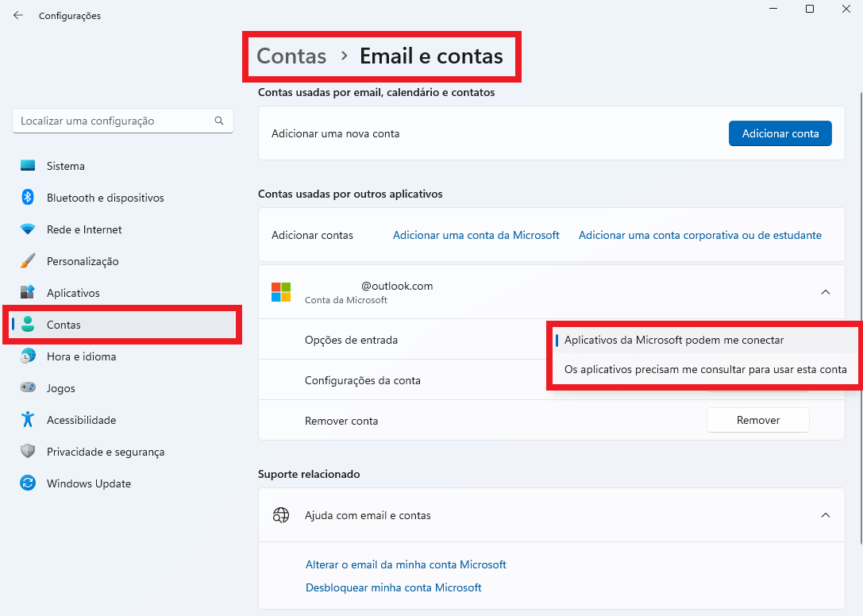Go to Personalização settings
The height and width of the screenshot is (616, 863).
click(x=123, y=261)
